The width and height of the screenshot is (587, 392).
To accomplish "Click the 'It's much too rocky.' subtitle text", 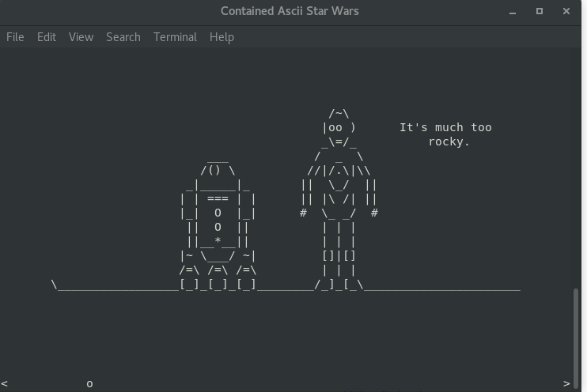I will [x=445, y=134].
